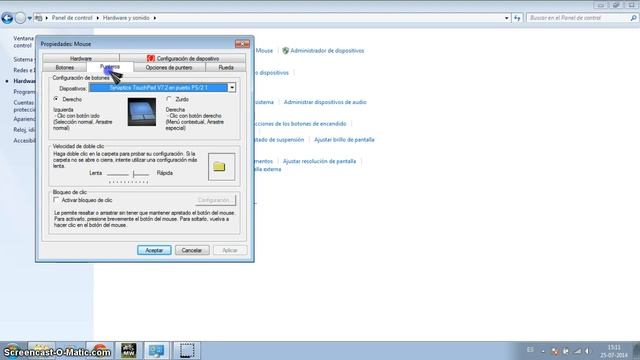Open the Chrome taskbar icon

pos(99,350)
